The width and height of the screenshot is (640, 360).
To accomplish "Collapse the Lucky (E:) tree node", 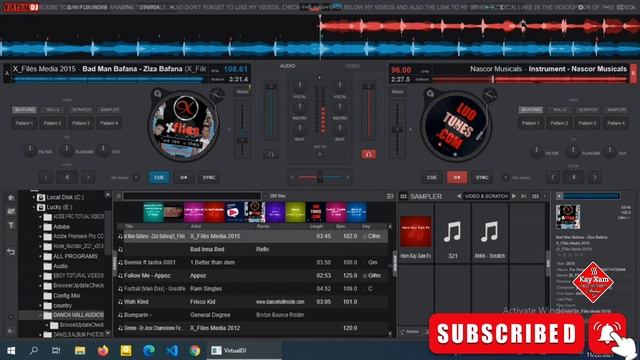I will (x=33, y=207).
